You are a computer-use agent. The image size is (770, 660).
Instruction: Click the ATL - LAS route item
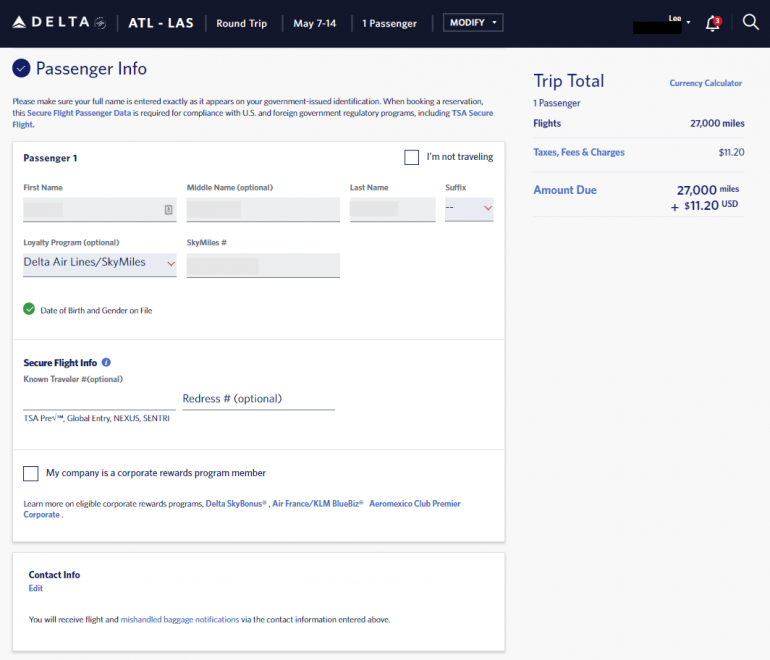(161, 23)
